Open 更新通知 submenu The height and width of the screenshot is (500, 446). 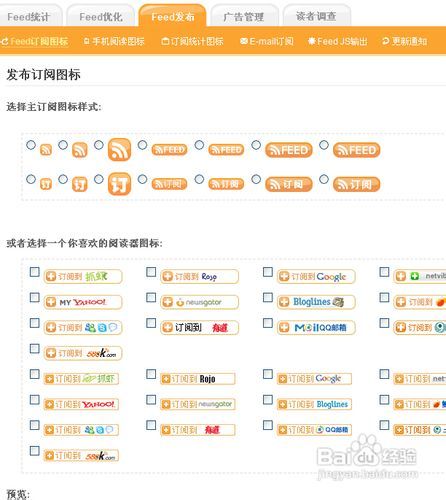click(405, 41)
